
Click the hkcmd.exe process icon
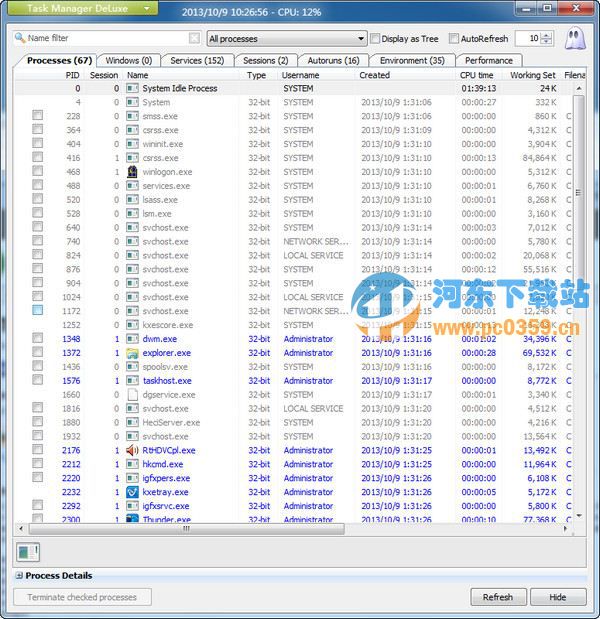(x=132, y=464)
